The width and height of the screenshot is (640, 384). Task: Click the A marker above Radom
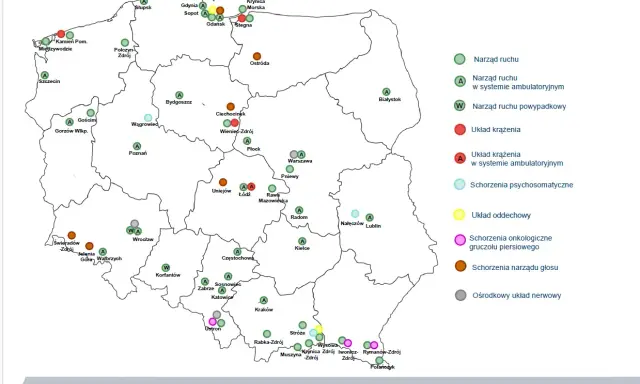[299, 210]
